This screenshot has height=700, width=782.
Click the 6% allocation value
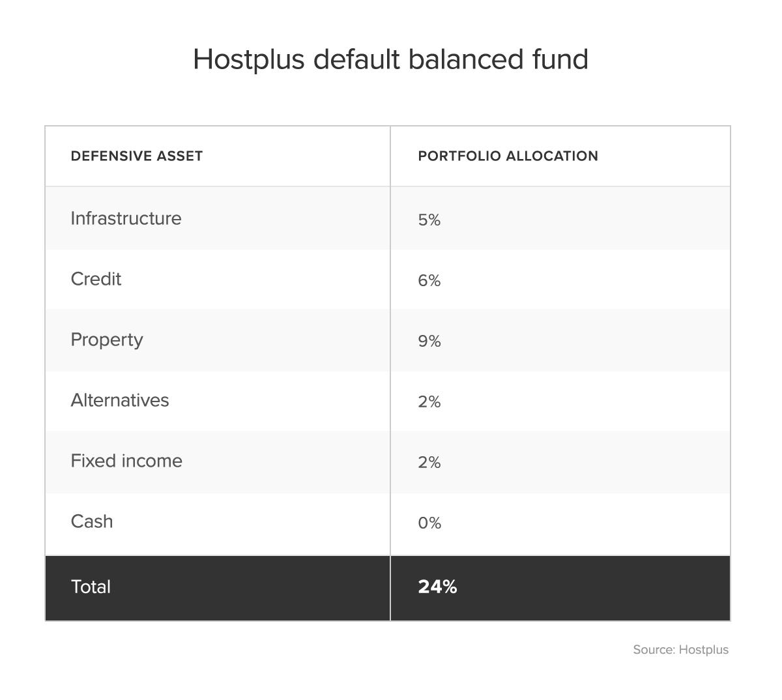[x=429, y=281]
